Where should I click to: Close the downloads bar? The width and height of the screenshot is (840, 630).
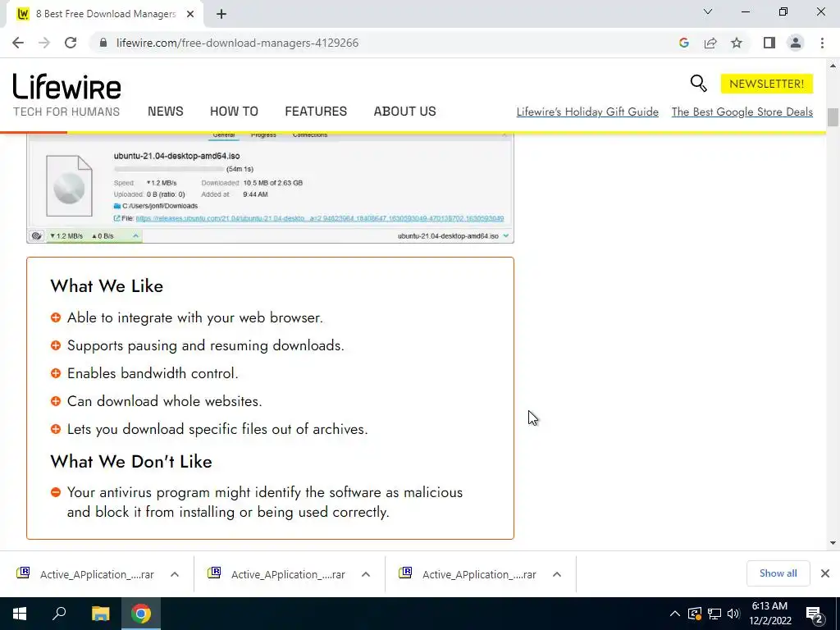825,573
